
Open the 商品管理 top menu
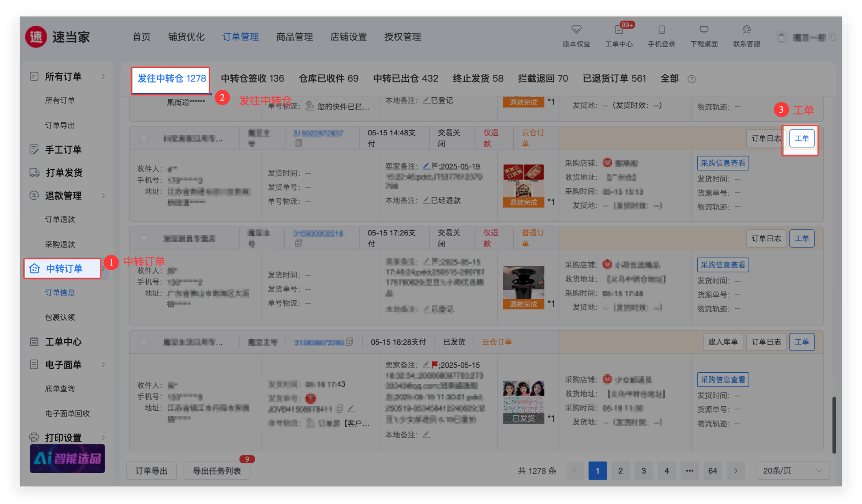[x=294, y=37]
